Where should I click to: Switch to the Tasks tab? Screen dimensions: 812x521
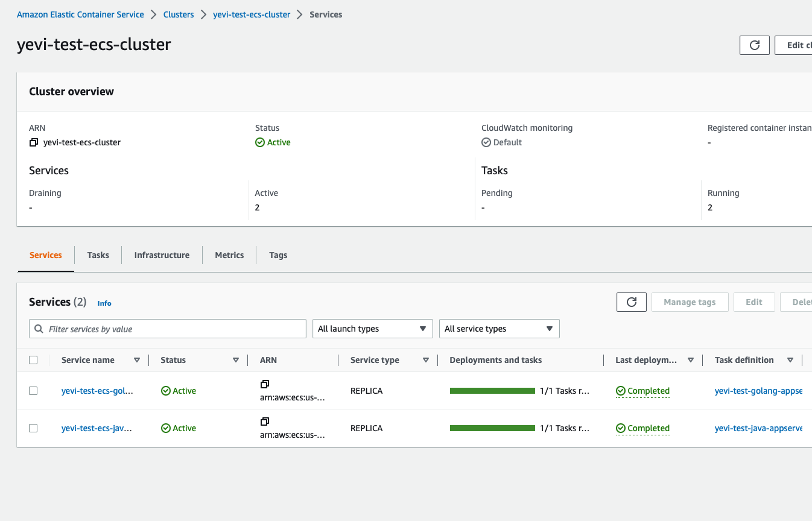[x=98, y=255]
